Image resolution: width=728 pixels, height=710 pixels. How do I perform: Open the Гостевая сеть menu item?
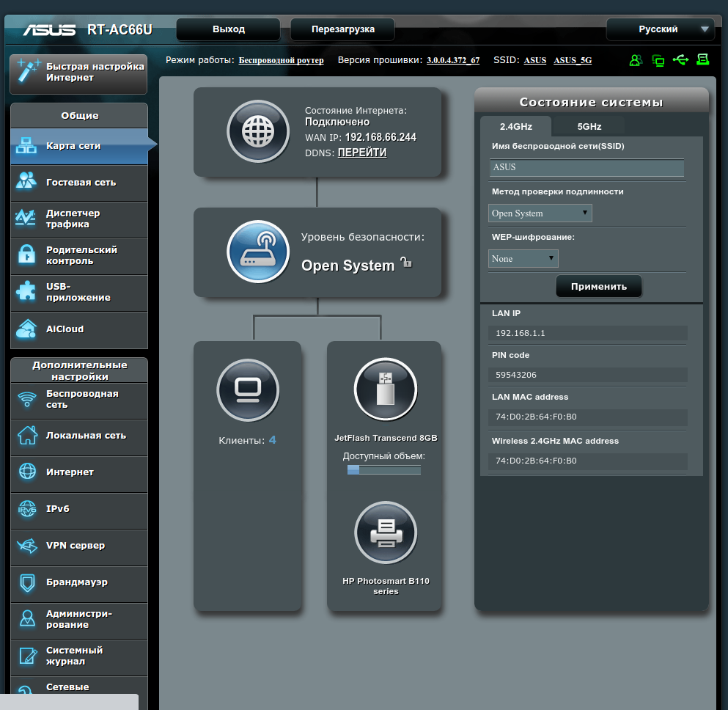[x=79, y=183]
